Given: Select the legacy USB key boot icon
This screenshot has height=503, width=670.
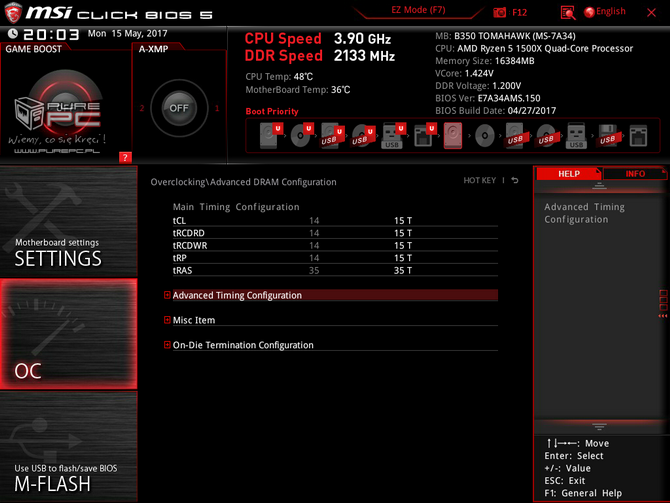Looking at the screenshot, I should 576,135.
